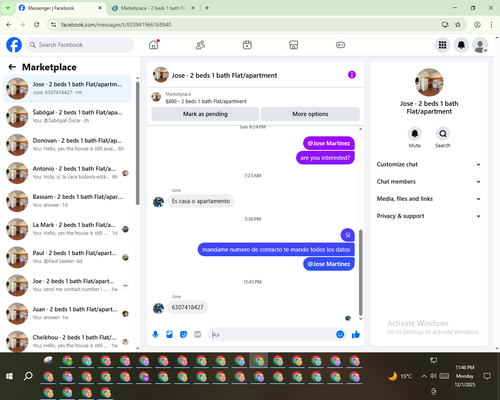
Task: Bookmark this page with the star icon
Action: click(458, 25)
